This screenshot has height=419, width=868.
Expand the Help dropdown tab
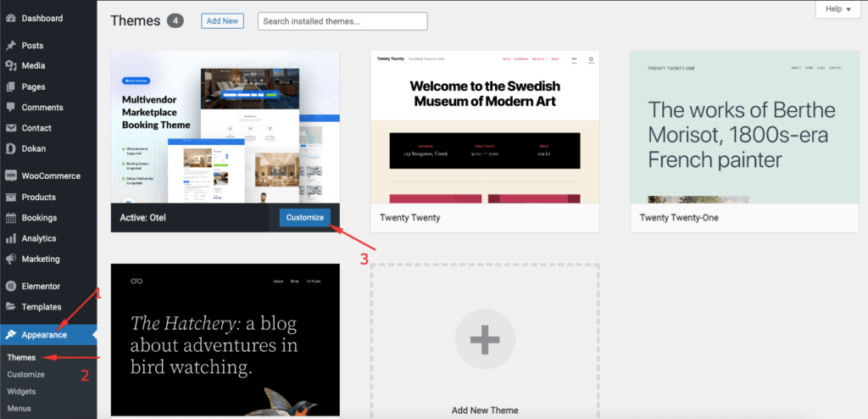point(838,9)
